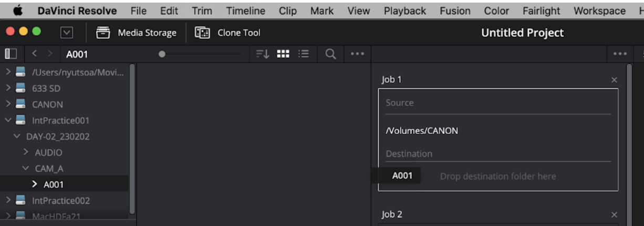Expand the A001 folder in tree
The width and height of the screenshot is (644, 226).
(x=35, y=184)
